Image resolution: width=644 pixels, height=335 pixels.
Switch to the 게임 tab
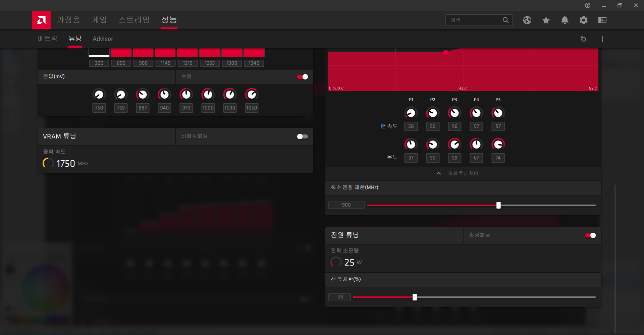[x=99, y=20]
